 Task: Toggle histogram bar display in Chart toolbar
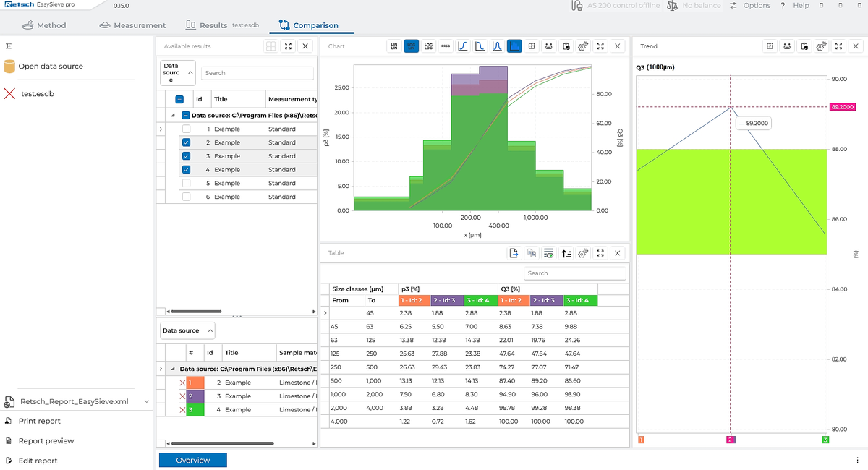[514, 46]
